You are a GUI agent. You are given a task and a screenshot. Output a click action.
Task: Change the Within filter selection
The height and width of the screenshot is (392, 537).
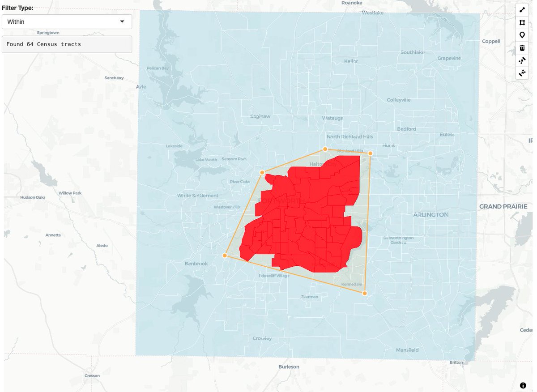(67, 21)
